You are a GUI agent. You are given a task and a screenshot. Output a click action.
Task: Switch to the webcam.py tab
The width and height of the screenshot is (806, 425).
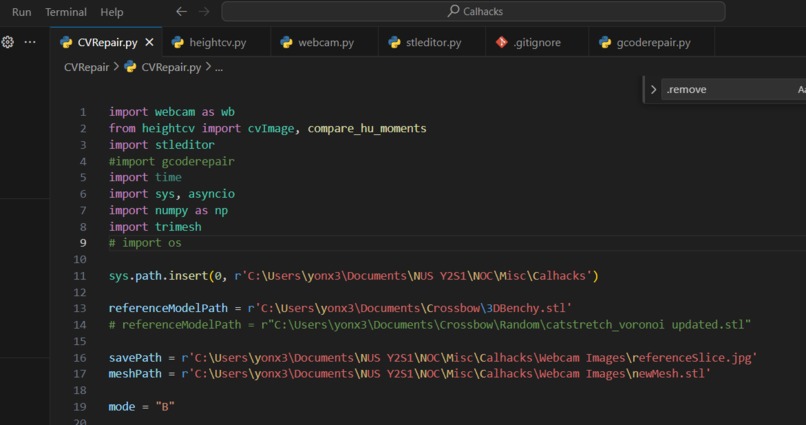click(x=325, y=42)
